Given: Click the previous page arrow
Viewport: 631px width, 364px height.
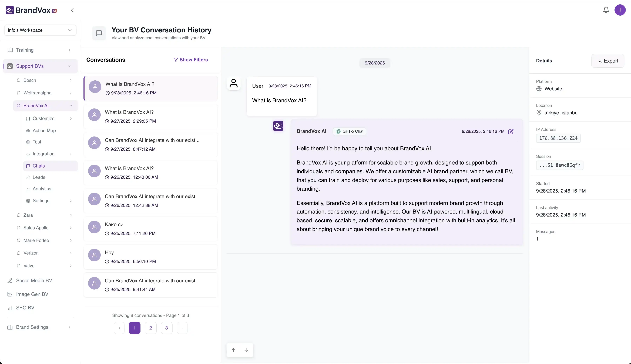Looking at the screenshot, I should [119, 328].
